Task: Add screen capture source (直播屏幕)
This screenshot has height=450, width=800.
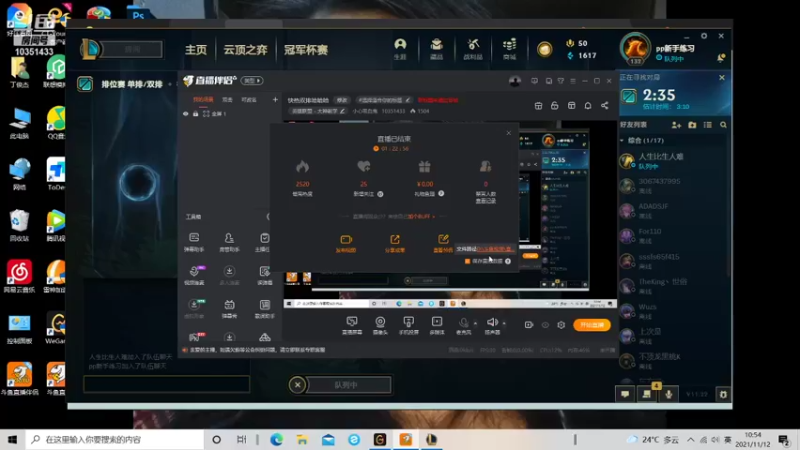Action: tap(352, 325)
